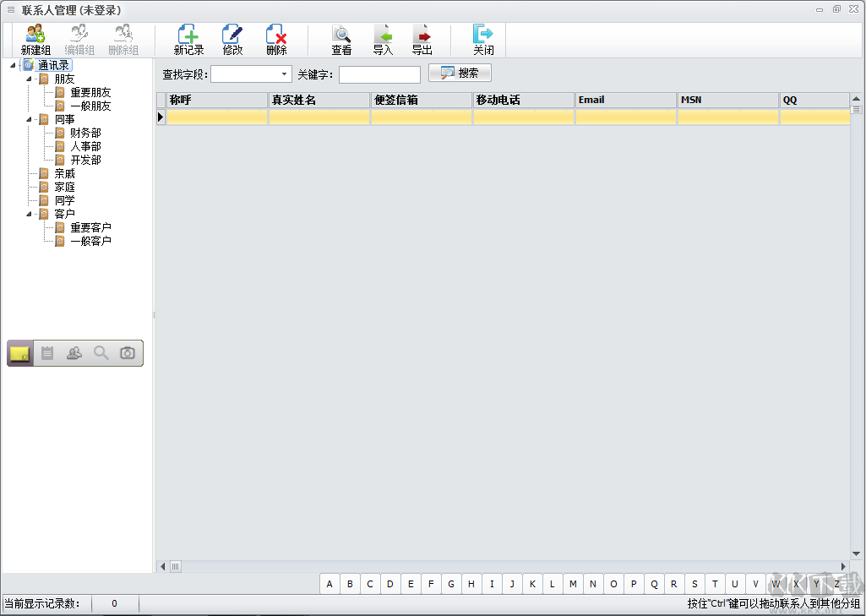Viewport: 866px width, 616px height.
Task: Select the 新记录 (New Record) icon
Action: [x=188, y=35]
